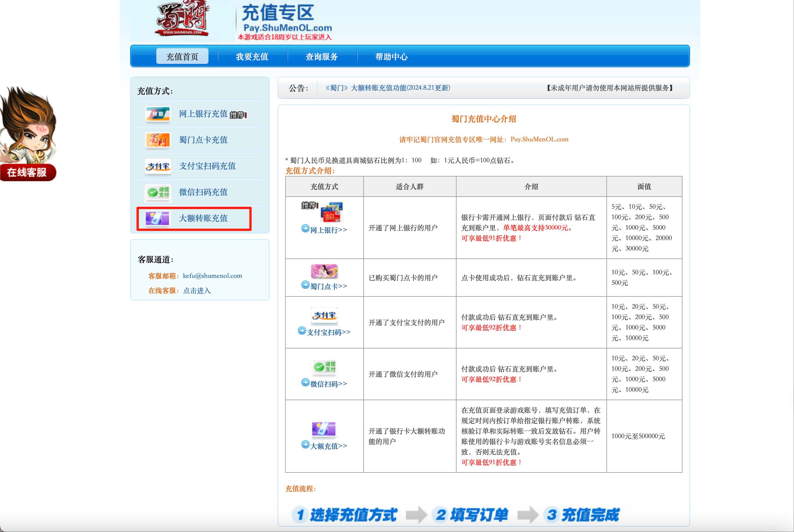
Task: Click the 蜀门点卡充值 card icon in sidebar
Action: coord(158,140)
